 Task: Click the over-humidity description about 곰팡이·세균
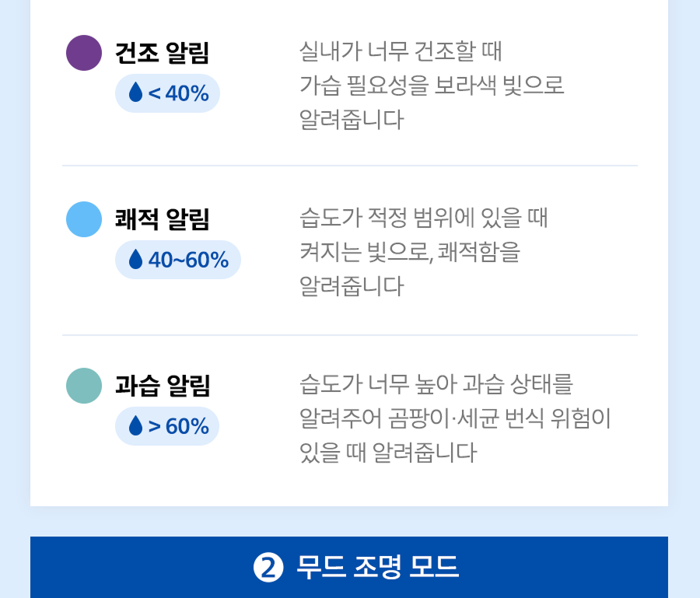(x=455, y=418)
